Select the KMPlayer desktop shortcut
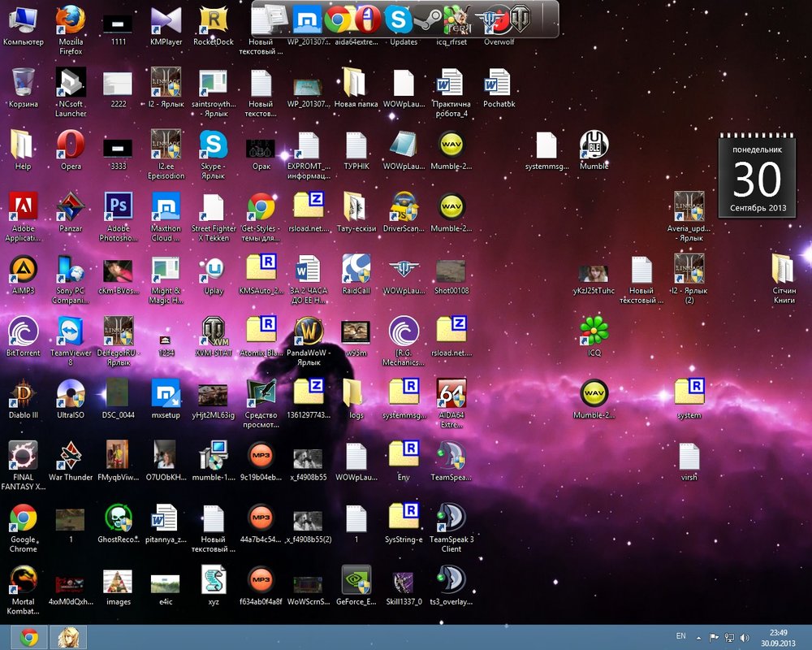 (x=166, y=19)
